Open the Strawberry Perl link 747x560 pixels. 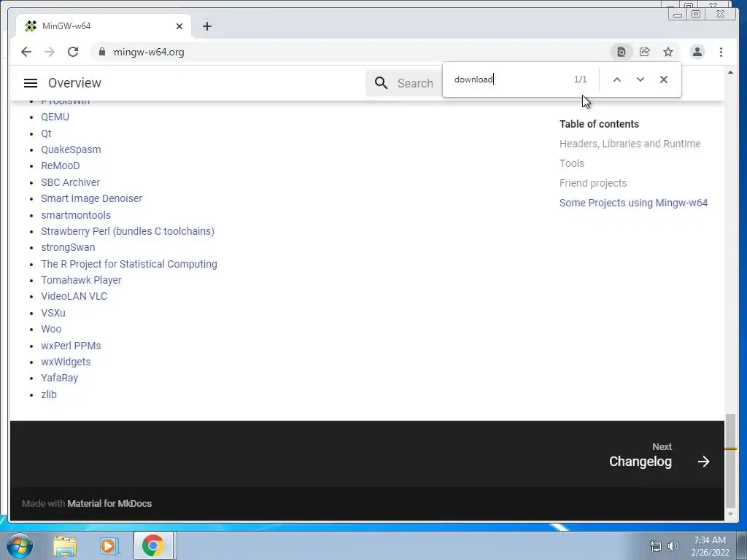click(128, 231)
